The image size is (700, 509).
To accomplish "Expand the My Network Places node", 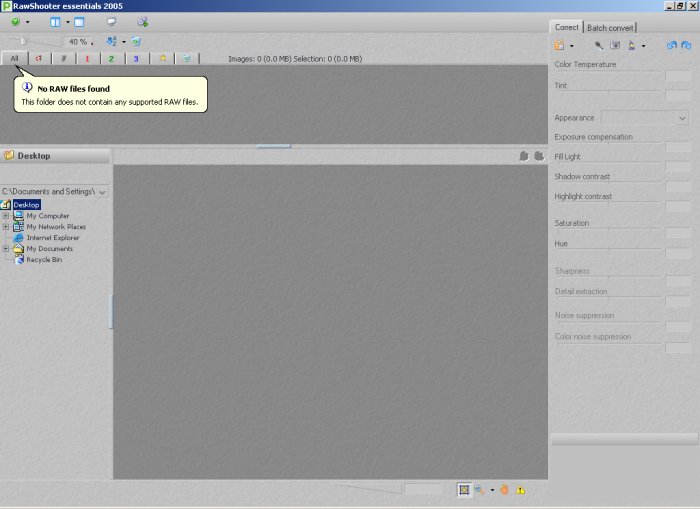I will click(6, 227).
